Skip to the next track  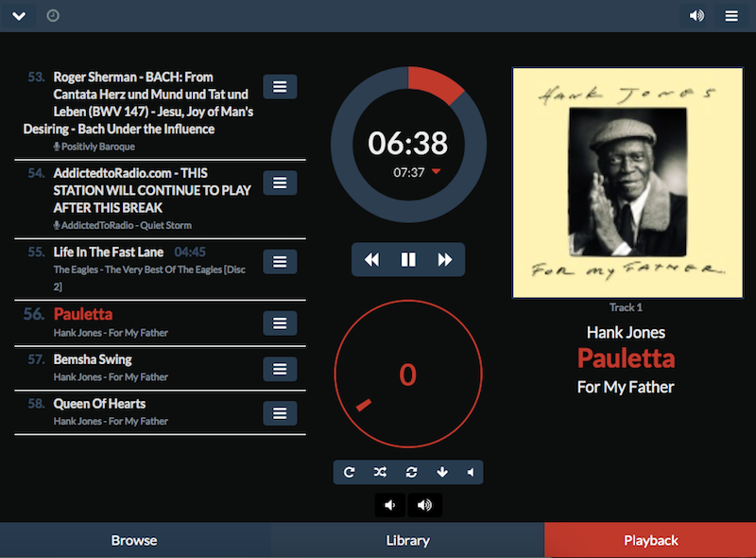pos(445,260)
